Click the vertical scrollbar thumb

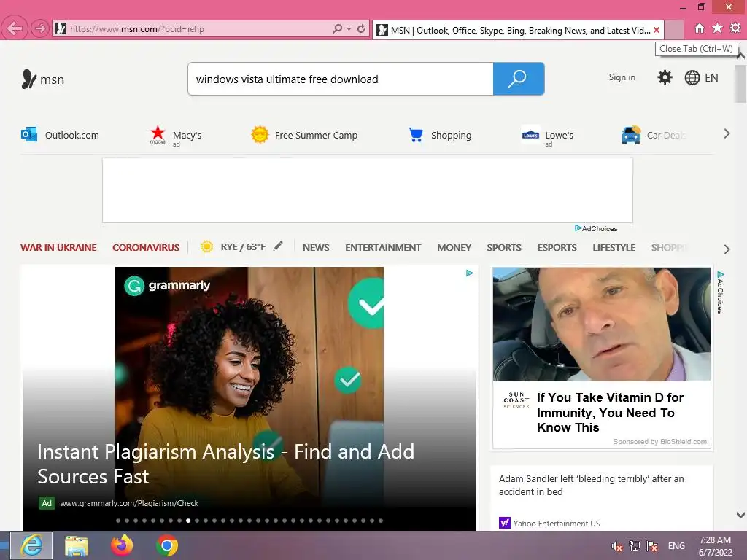740,83
